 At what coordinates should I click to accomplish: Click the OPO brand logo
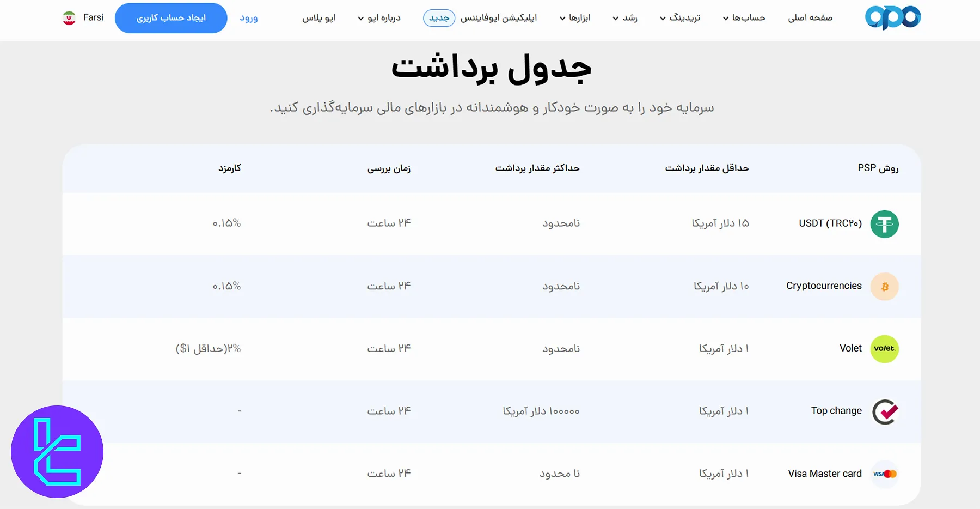click(x=892, y=17)
